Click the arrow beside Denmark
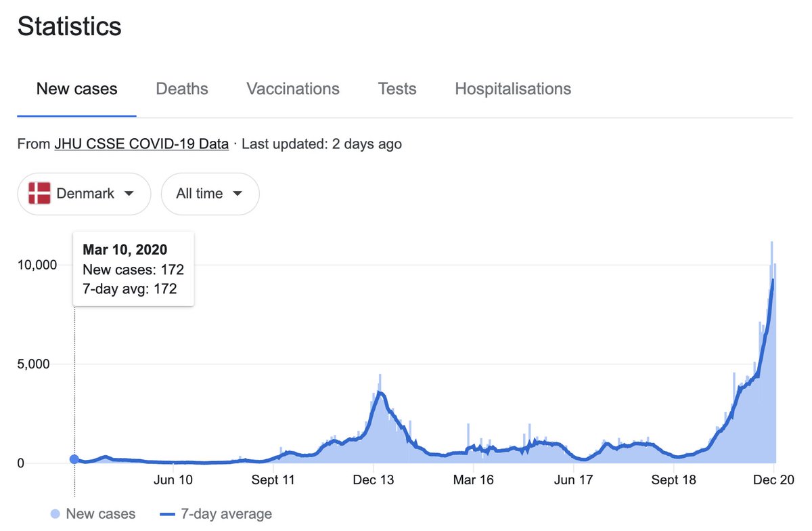 coord(129,194)
